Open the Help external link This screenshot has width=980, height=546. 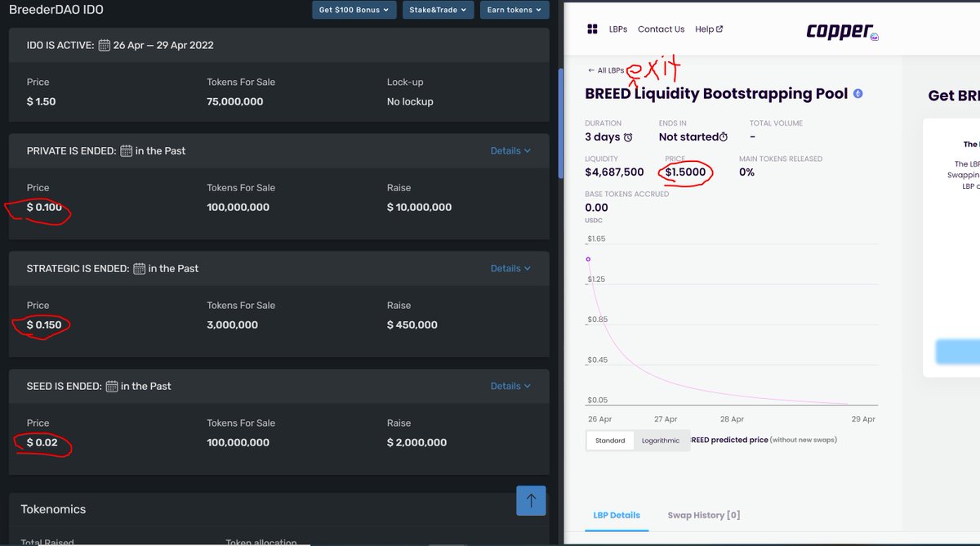(x=709, y=29)
